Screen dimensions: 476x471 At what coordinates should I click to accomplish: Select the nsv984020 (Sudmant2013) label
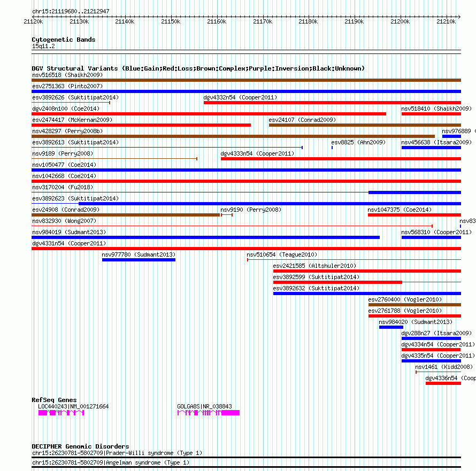(x=416, y=322)
